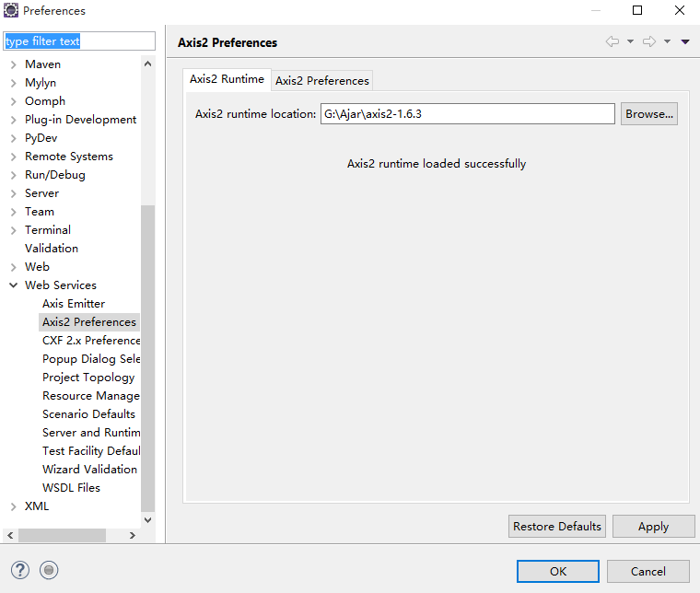Select WSDL Files tree item
Image resolution: width=700 pixels, height=593 pixels.
[71, 488]
